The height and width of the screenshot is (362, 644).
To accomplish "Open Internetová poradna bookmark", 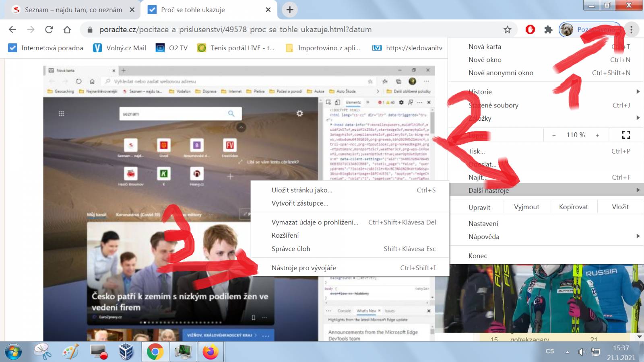I will coord(46,48).
